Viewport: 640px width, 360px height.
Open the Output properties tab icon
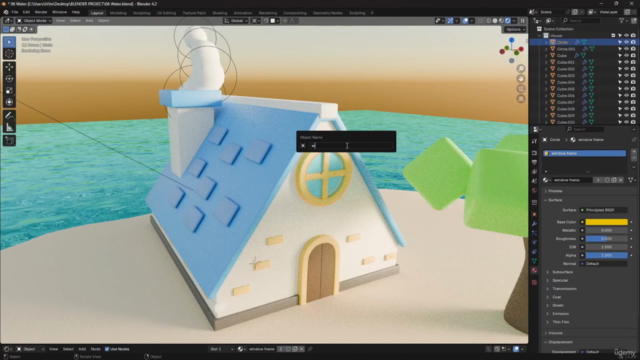(x=534, y=162)
